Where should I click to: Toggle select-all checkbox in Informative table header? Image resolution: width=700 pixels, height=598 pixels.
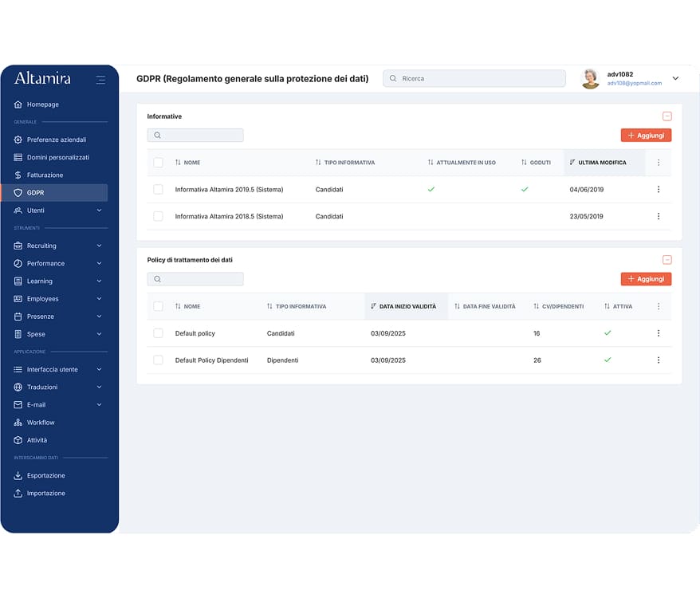pos(158,163)
